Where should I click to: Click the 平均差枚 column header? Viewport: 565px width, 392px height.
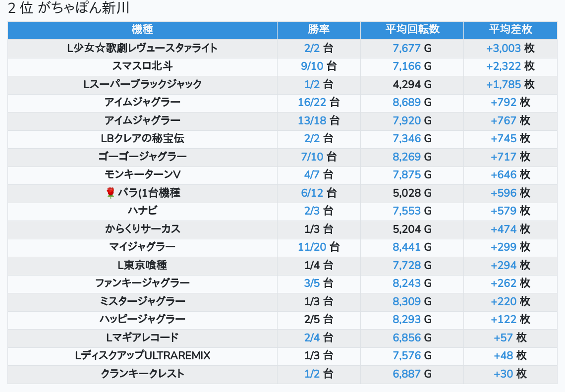point(510,30)
